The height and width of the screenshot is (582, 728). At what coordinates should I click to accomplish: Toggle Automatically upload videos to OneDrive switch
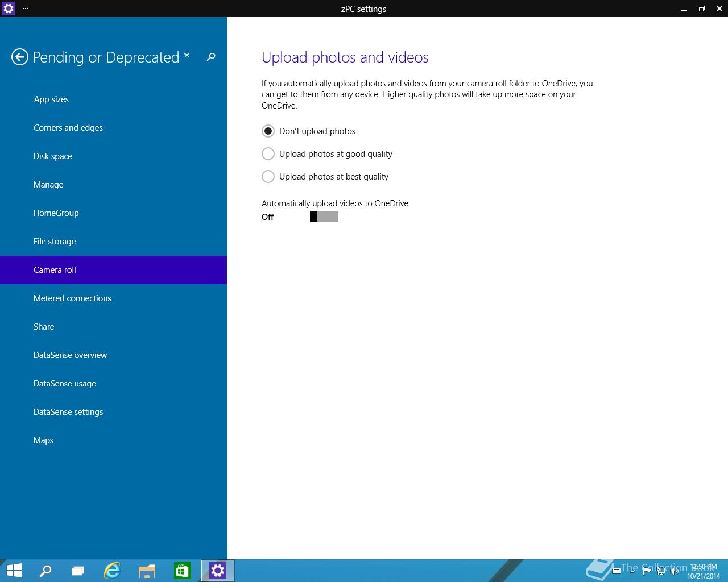click(324, 217)
